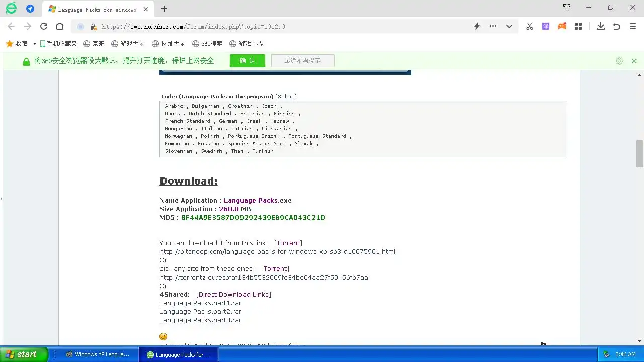Click Language Packs.part3.rar text
Screen dimensions: 644x362
click(x=200, y=320)
